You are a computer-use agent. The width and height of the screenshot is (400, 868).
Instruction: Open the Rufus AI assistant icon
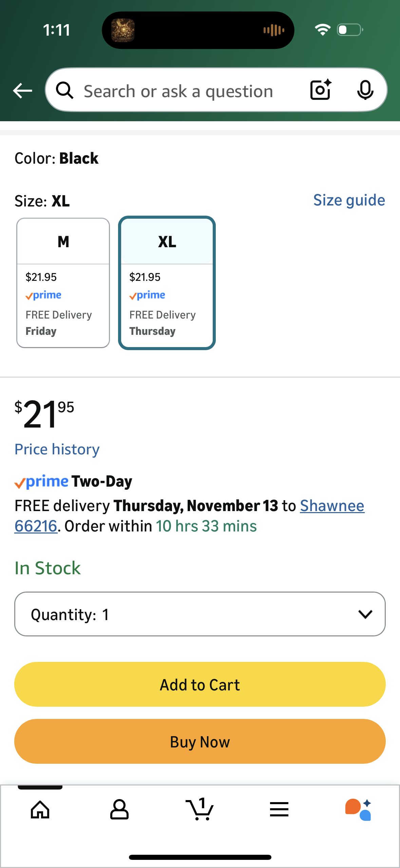[x=358, y=810]
